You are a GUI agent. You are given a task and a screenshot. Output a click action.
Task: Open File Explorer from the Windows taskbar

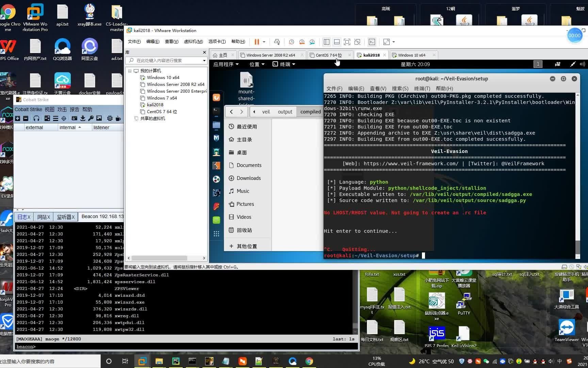tap(159, 361)
